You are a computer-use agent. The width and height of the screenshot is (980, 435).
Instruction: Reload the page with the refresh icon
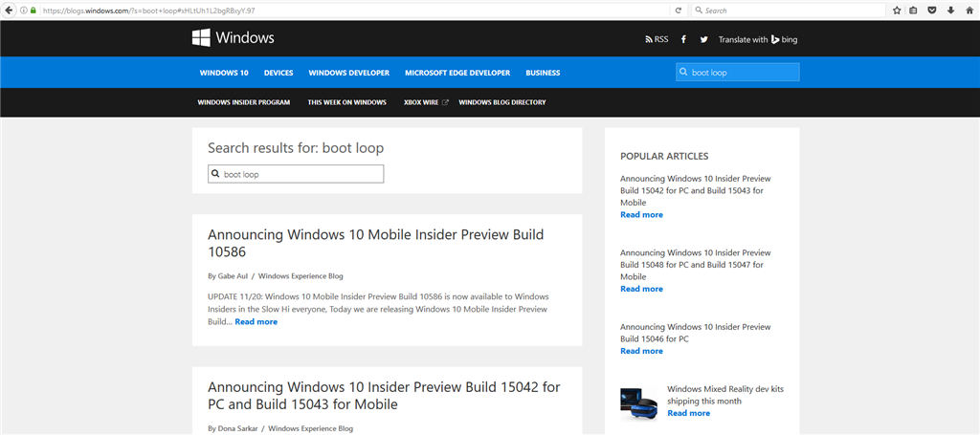[x=679, y=11]
